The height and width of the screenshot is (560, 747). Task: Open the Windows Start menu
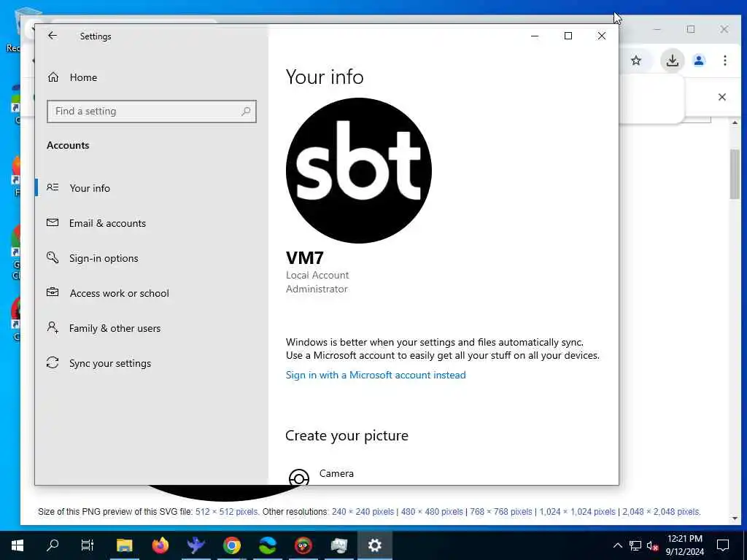[x=18, y=545]
